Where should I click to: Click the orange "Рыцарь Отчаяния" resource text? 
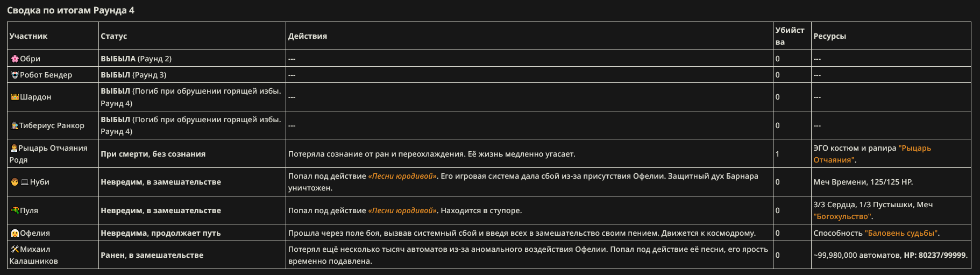point(872,154)
